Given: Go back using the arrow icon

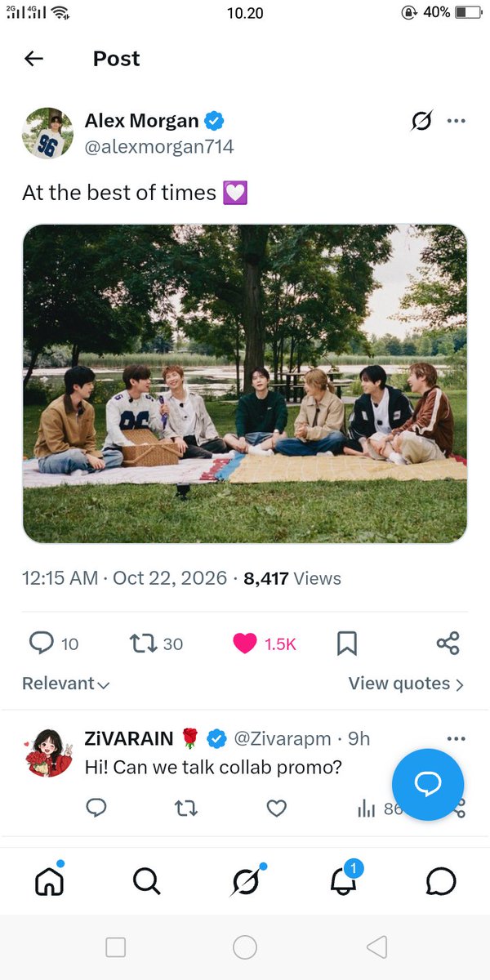Looking at the screenshot, I should (33, 59).
